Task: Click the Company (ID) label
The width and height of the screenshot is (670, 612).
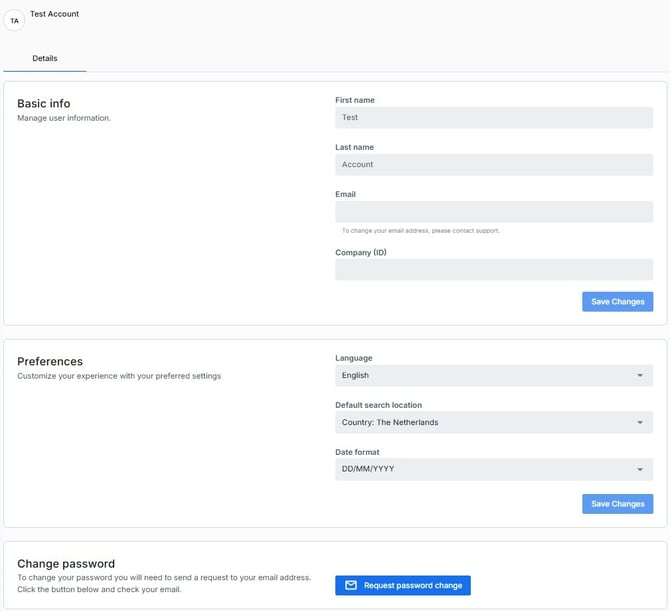Action: point(361,253)
